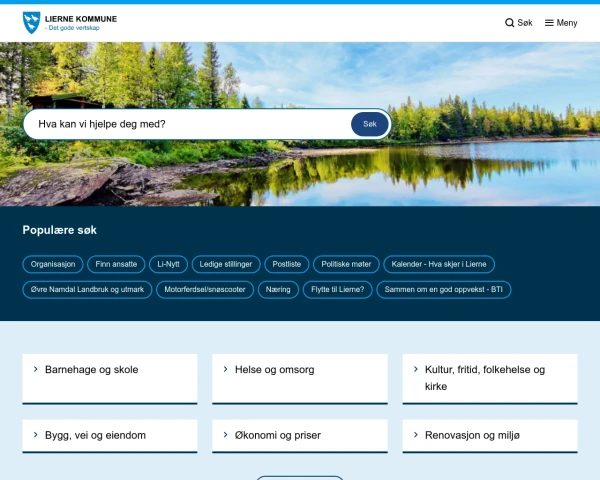600x480 pixels.
Task: Open the Li-Nytt popular search
Action: coord(168,264)
